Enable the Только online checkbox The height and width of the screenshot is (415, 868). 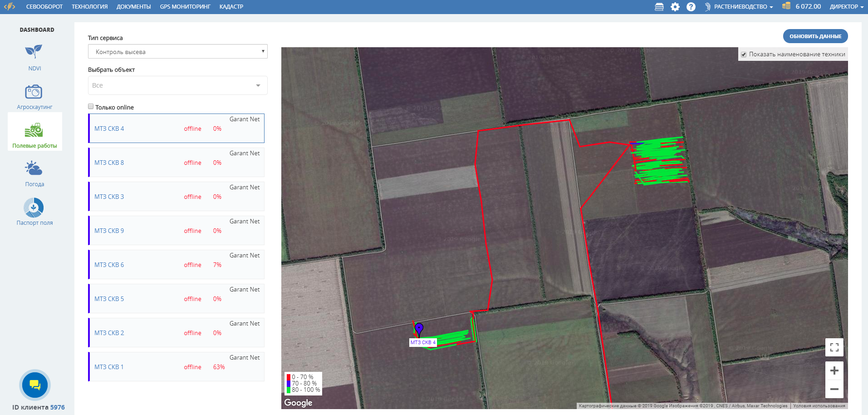tap(91, 107)
